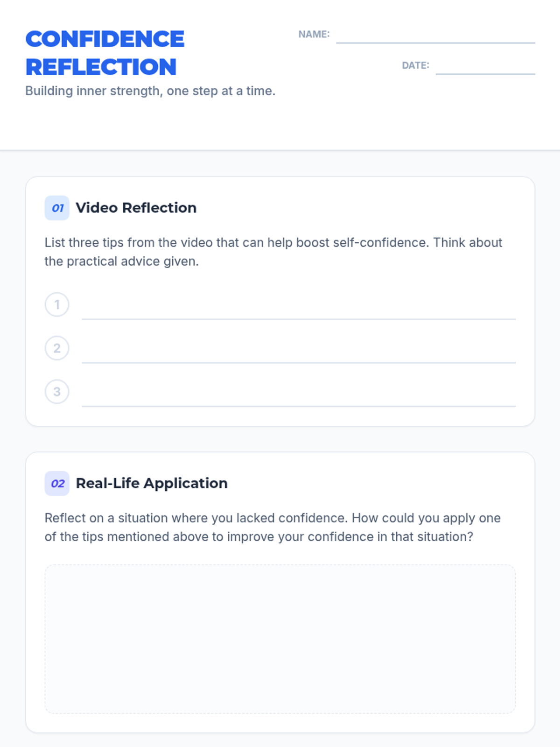The height and width of the screenshot is (747, 560).
Task: Select the circled number 1 marker
Action: point(57,304)
